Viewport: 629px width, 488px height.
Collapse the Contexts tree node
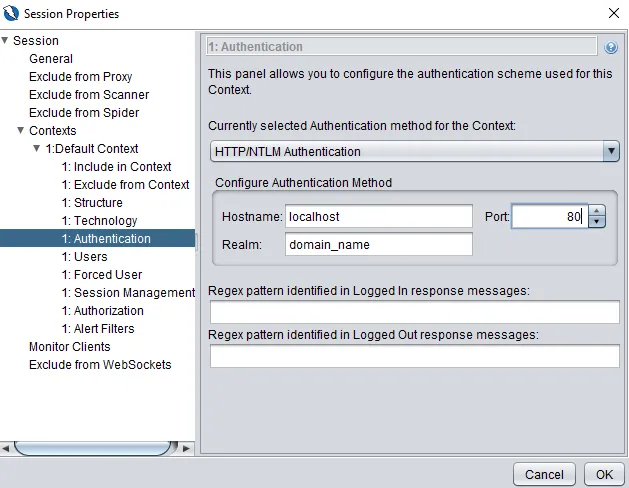pyautogui.click(x=21, y=131)
